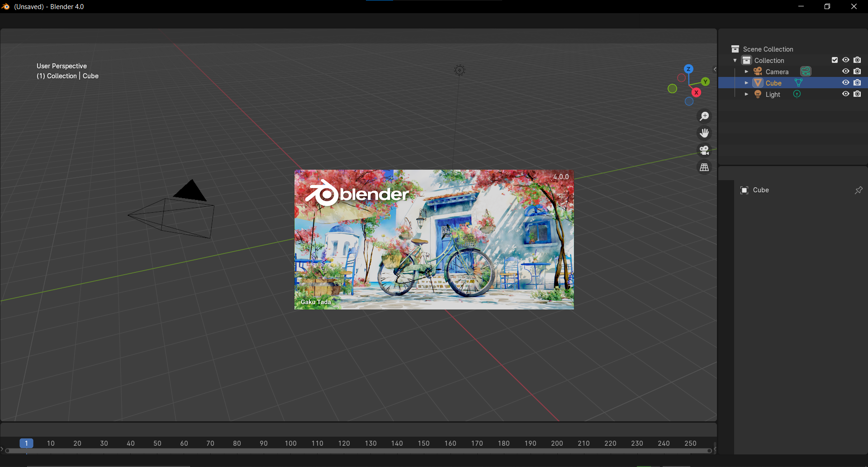The width and height of the screenshot is (868, 467).
Task: Click the Scene Collection box icon
Action: coord(735,49)
